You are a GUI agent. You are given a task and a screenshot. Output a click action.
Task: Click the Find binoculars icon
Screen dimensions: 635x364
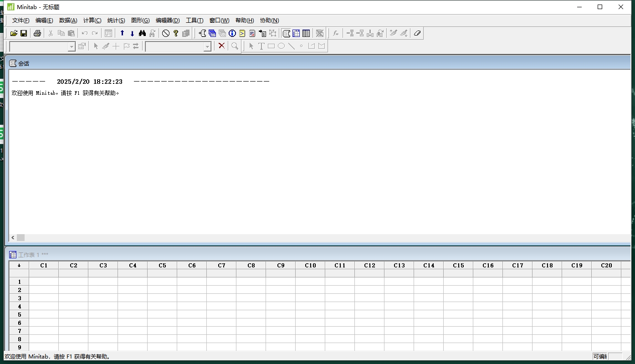(142, 33)
